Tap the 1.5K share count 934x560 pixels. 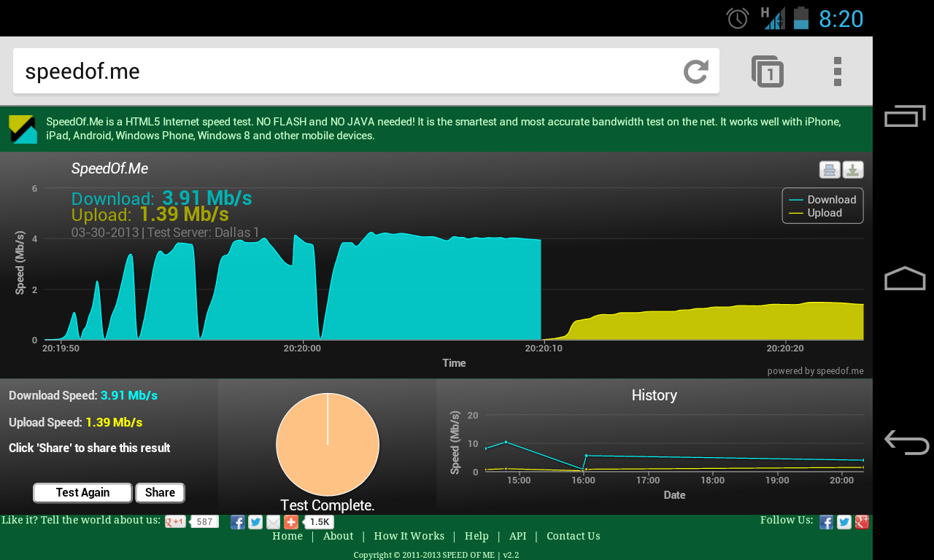pos(319,522)
